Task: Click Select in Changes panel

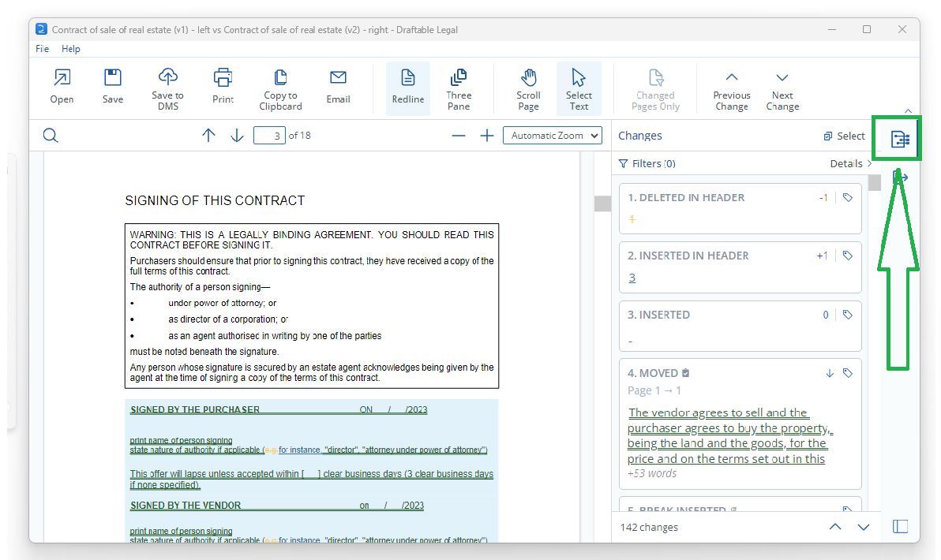Action: [x=844, y=136]
